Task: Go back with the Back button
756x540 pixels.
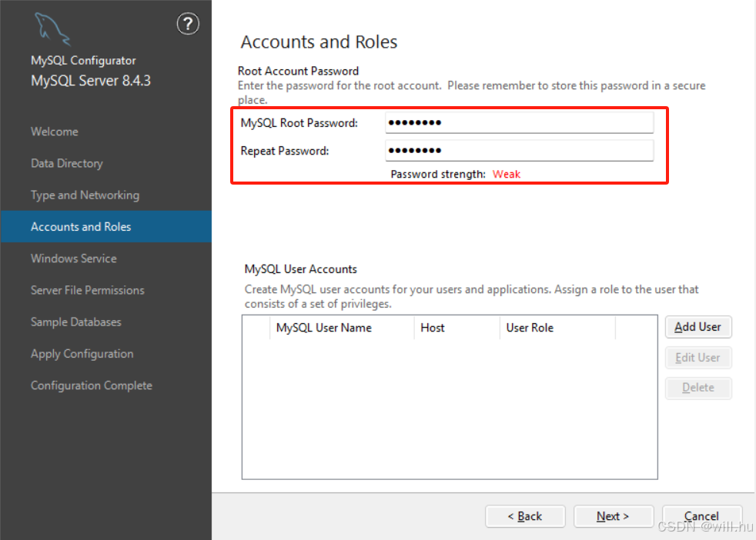Action: pyautogui.click(x=525, y=516)
